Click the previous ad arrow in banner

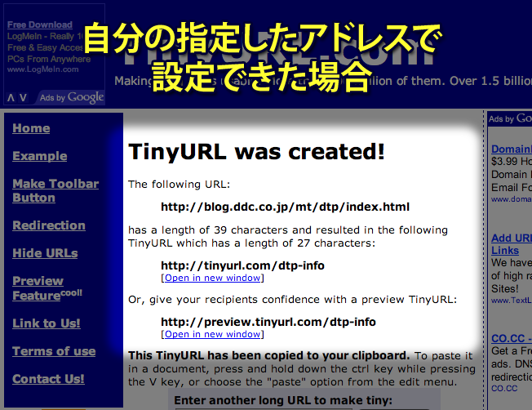click(x=11, y=98)
